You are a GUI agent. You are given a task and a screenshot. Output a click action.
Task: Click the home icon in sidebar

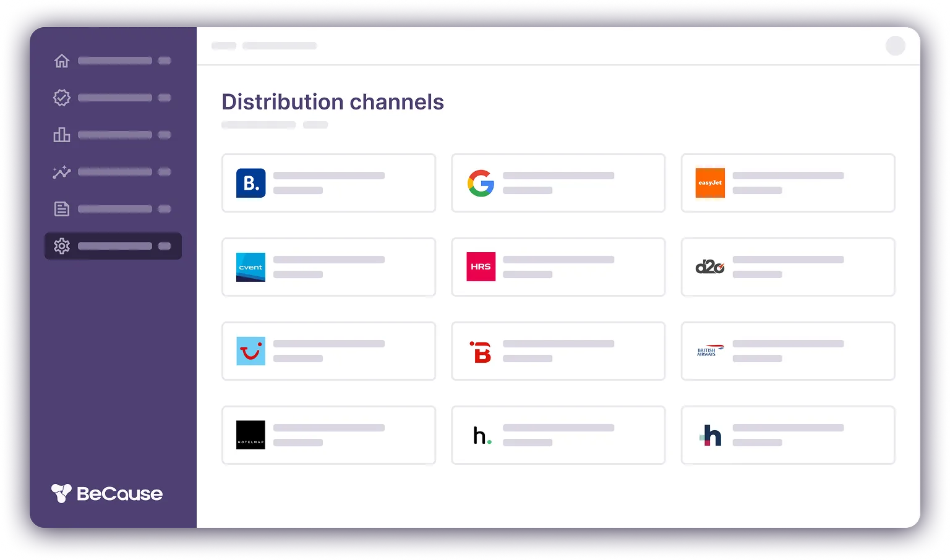[x=62, y=61]
